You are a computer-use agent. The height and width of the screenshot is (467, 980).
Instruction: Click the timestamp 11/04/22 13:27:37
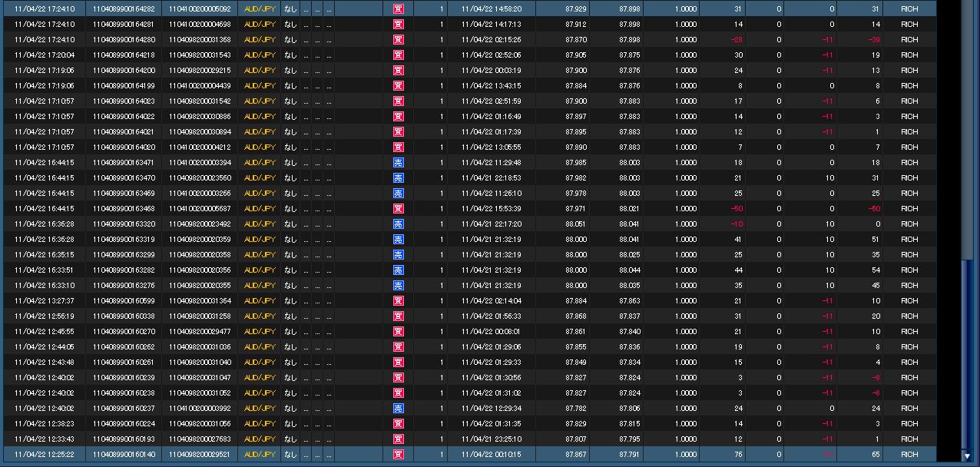(x=45, y=301)
